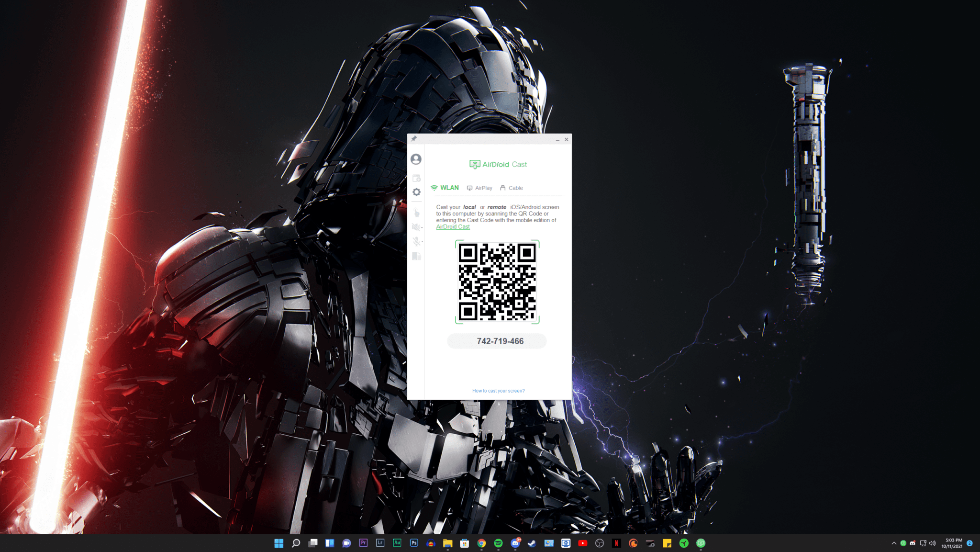This screenshot has height=552, width=980.
Task: Switch to the Cable connection tab
Action: 515,188
